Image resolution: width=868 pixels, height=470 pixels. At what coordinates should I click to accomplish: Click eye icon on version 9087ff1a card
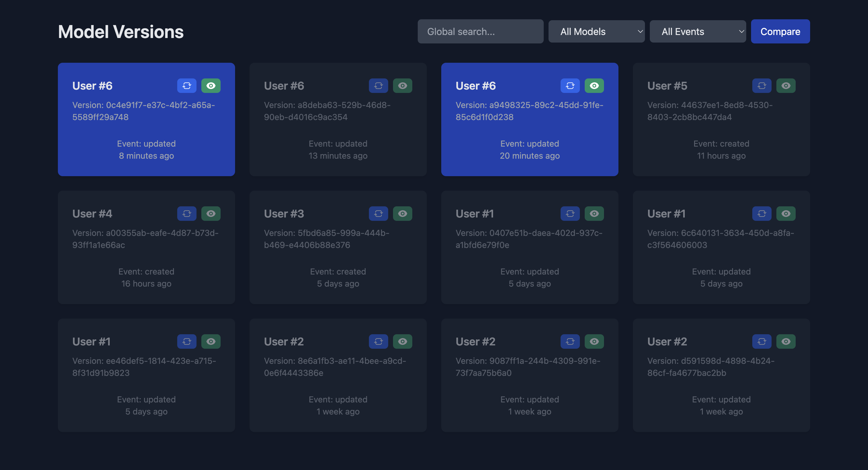point(594,341)
